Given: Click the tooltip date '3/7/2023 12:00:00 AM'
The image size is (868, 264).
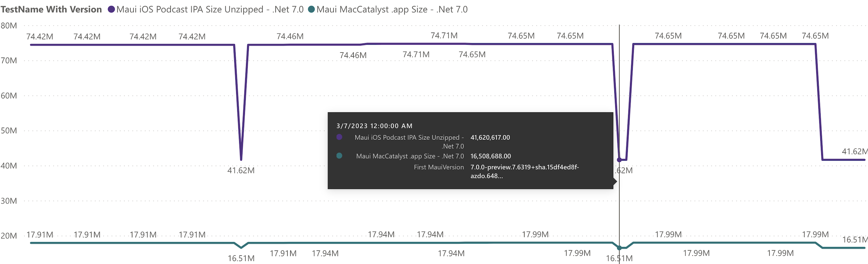Looking at the screenshot, I should 374,126.
